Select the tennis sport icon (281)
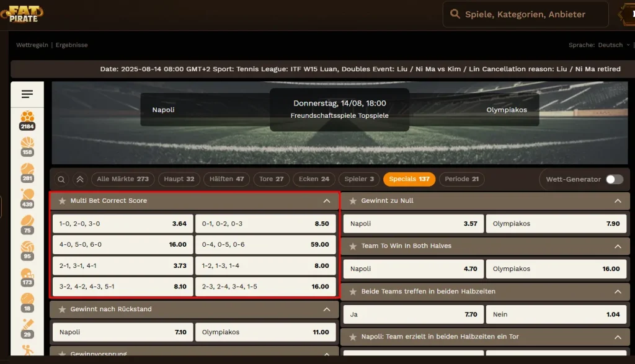Image resolution: width=635 pixels, height=364 pixels. [27, 172]
